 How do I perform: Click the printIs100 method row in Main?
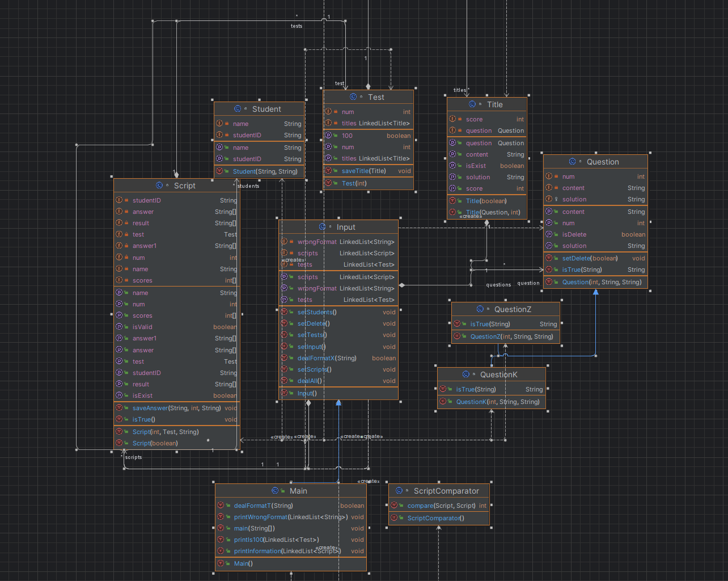[x=291, y=540]
